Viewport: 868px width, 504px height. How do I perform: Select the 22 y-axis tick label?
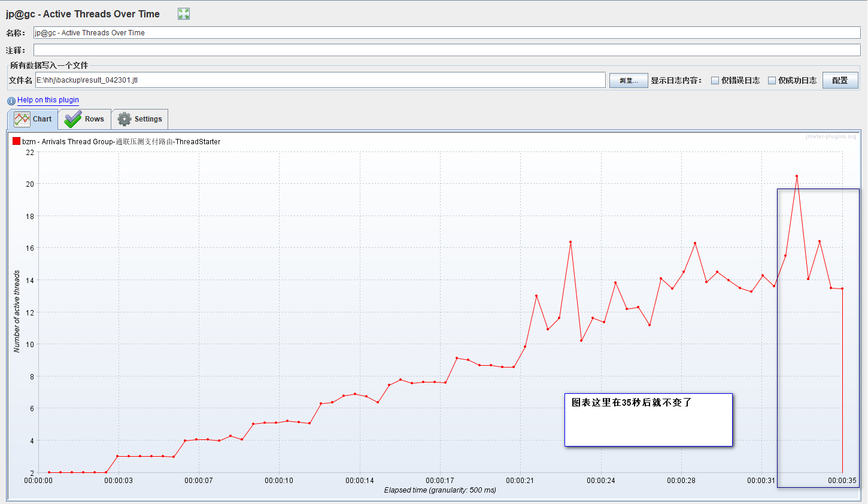tap(30, 153)
